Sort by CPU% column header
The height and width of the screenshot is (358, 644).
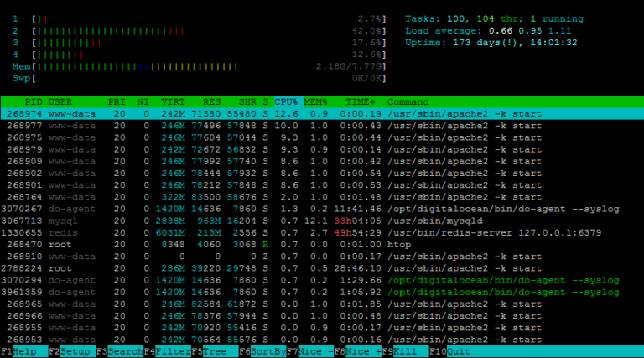(x=286, y=101)
